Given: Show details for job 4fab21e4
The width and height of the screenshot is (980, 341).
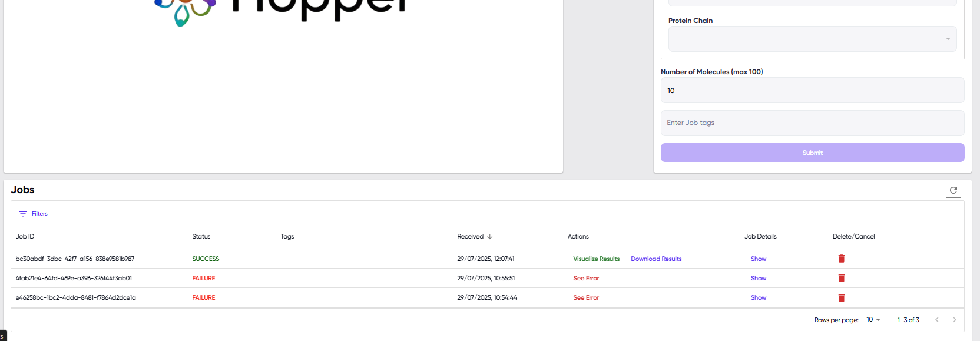Looking at the screenshot, I should [x=759, y=278].
